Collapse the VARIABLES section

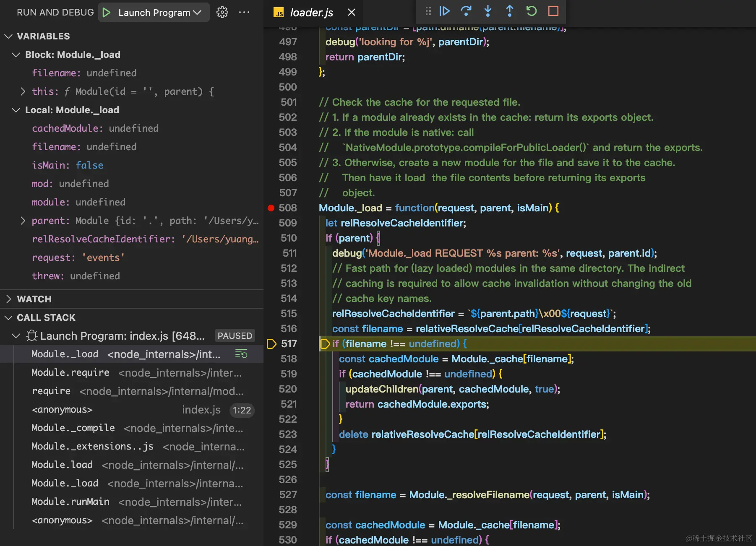click(x=8, y=36)
